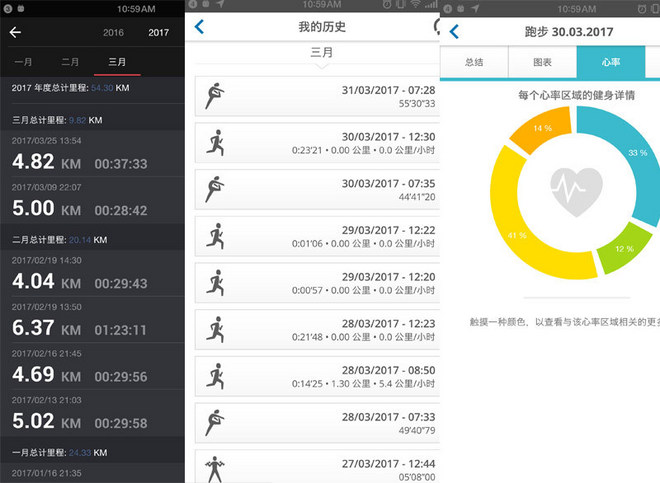The image size is (660, 483).
Task: Open the activity entry 29/03/2017 - 12:20
Action: pyautogui.click(x=317, y=283)
